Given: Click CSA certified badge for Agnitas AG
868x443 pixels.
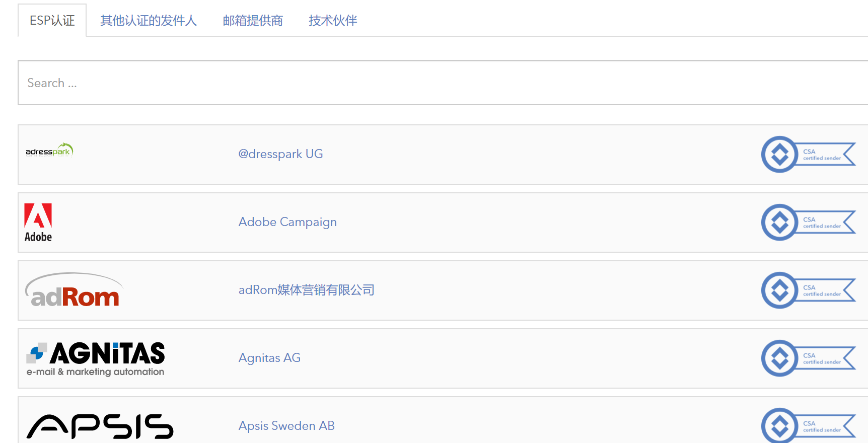Looking at the screenshot, I should [808, 358].
